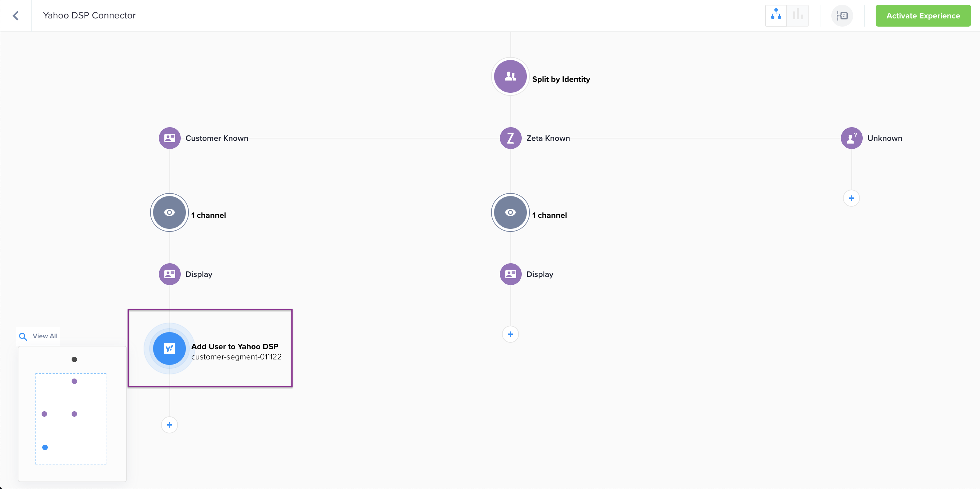
Task: Click the Activate Experience button
Action: tap(923, 16)
